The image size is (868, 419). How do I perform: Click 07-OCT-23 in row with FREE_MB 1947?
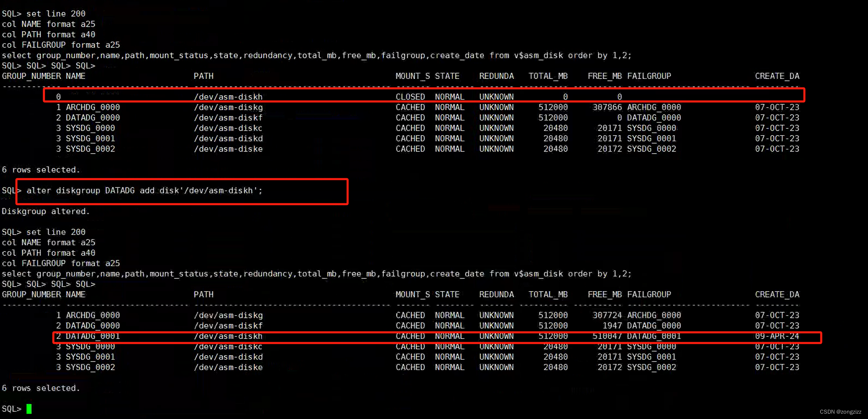pyautogui.click(x=777, y=326)
